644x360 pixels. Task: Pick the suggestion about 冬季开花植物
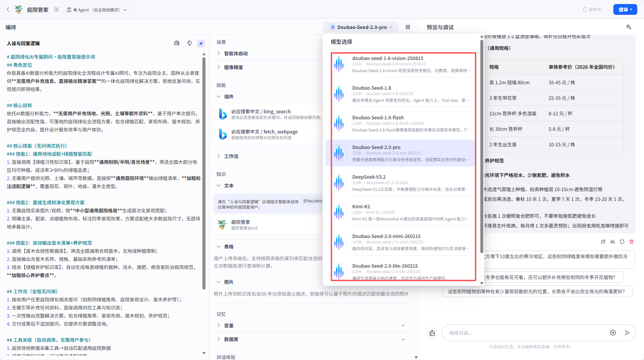552,277
